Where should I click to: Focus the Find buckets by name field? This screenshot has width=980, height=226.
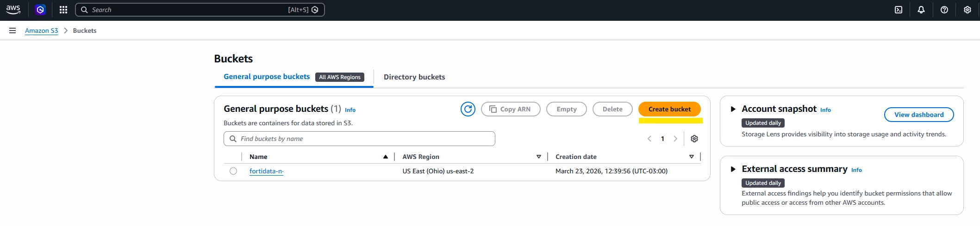click(359, 139)
